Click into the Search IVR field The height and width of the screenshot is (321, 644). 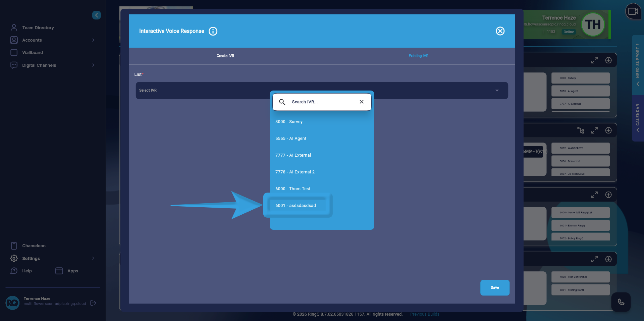point(322,102)
